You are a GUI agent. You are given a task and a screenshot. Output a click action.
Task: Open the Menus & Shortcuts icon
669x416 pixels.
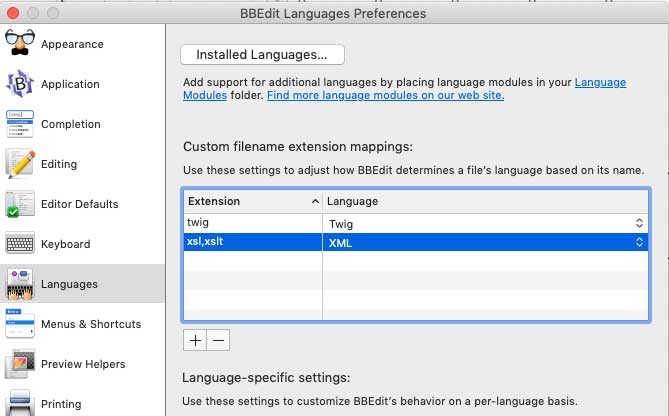point(20,323)
